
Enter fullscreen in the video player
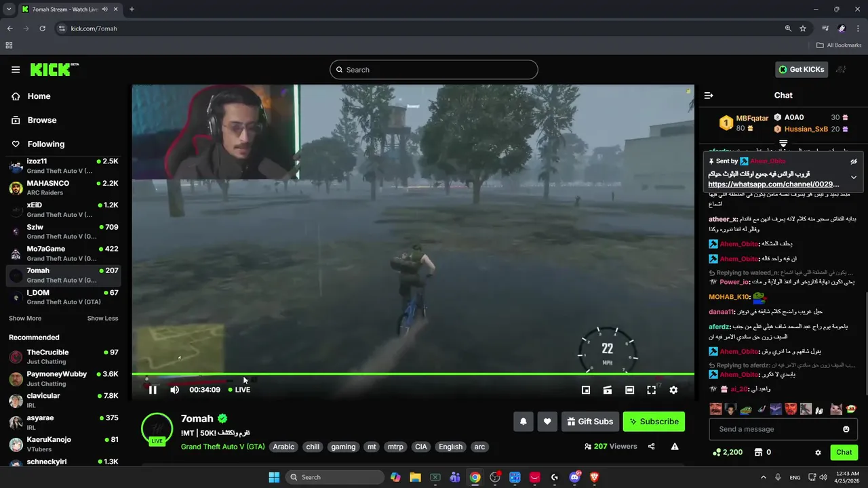[651, 390]
